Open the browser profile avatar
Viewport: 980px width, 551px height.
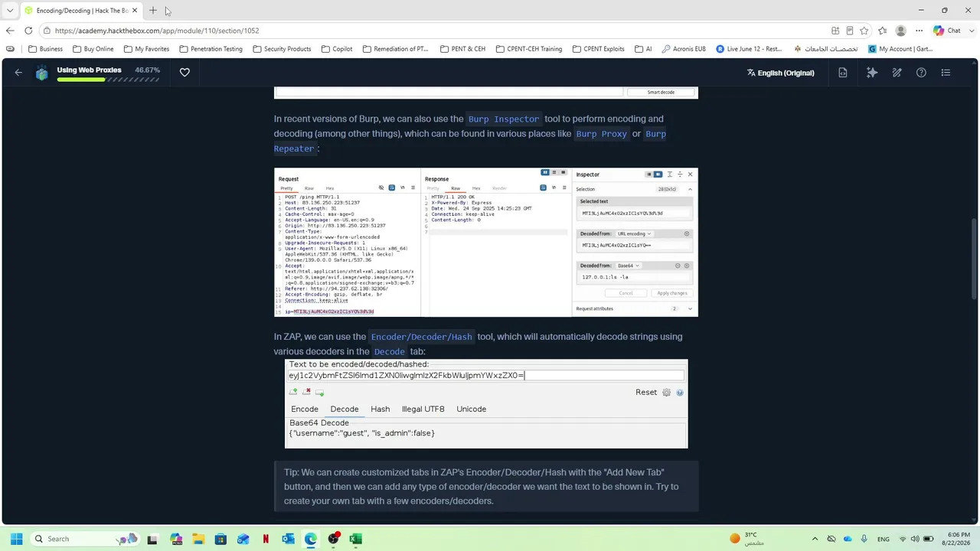[901, 31]
